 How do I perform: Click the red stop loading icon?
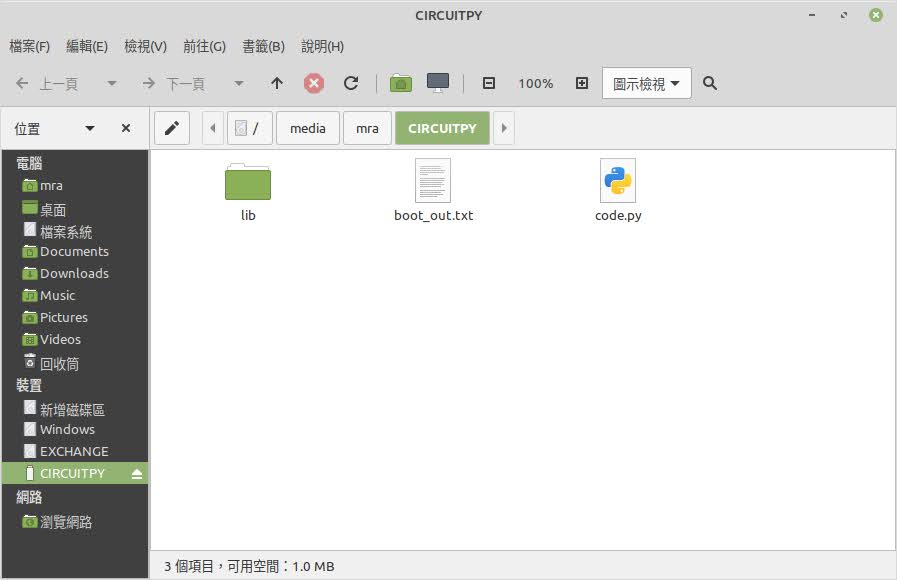tap(313, 84)
